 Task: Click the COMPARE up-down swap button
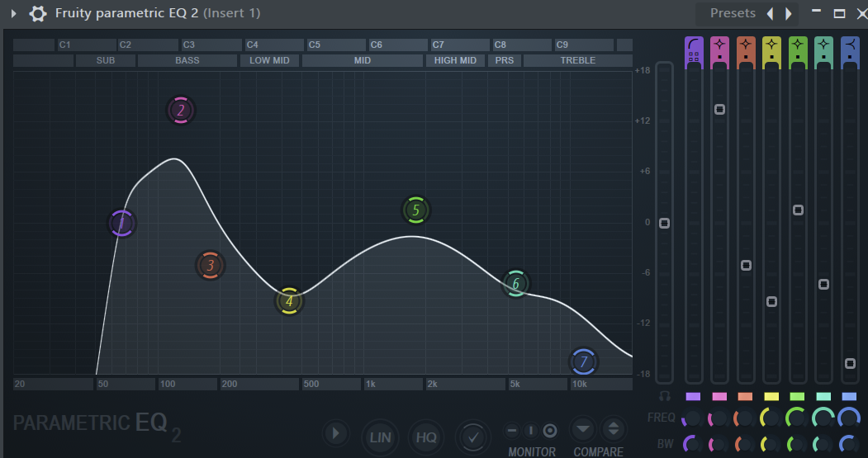614,428
